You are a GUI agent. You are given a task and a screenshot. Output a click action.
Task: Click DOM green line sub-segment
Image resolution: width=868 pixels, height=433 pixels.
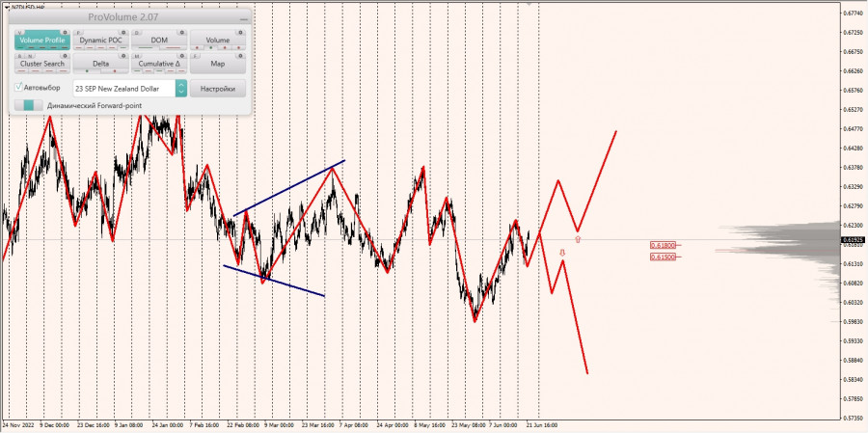pos(145,47)
